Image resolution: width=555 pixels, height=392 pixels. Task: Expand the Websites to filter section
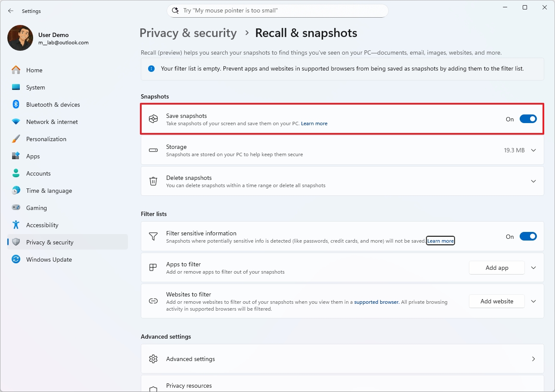click(x=533, y=301)
